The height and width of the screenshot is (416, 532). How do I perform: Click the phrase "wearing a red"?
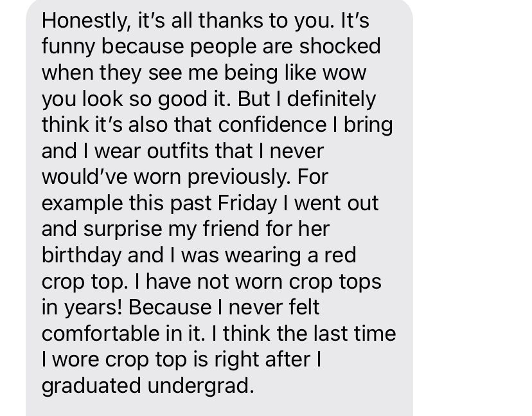[x=291, y=256]
